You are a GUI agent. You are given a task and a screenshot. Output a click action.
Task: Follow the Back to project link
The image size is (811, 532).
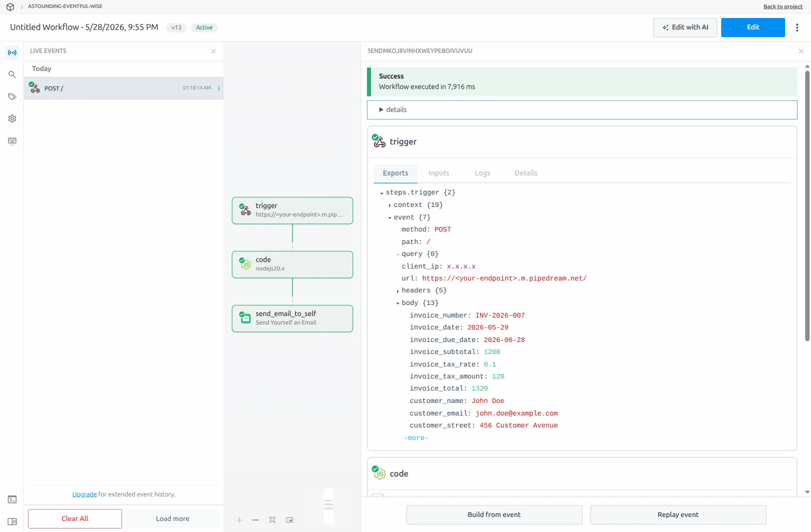(x=782, y=6)
